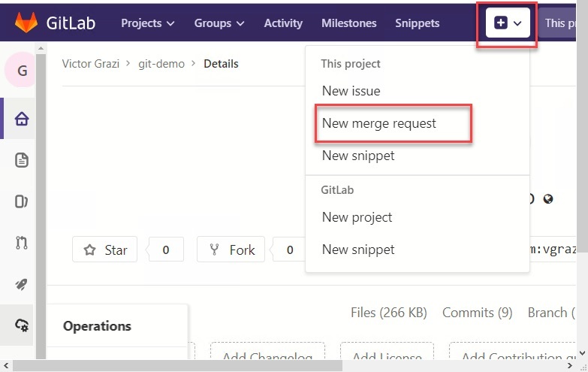Image resolution: width=588 pixels, height=372 pixels.
Task: Open the CI/CD rocket icon in sidebar
Action: pyautogui.click(x=22, y=284)
